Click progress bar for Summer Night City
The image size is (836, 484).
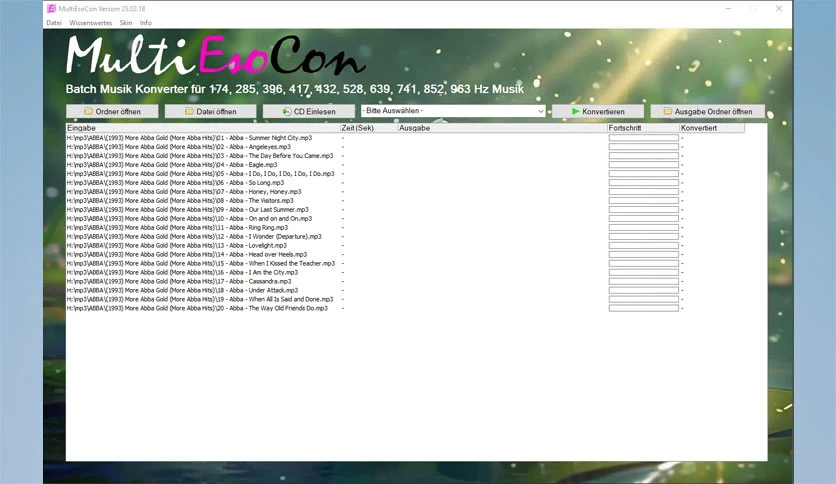point(644,138)
